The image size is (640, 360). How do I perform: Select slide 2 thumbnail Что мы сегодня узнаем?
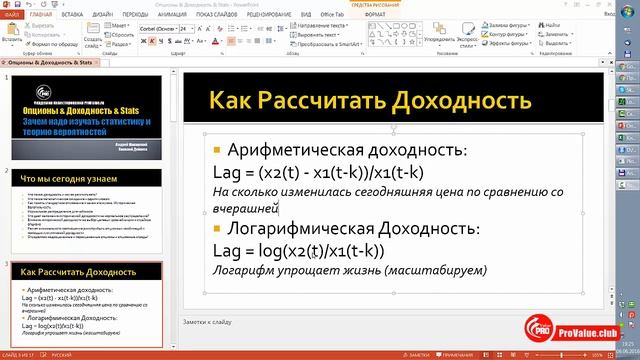pos(87,211)
